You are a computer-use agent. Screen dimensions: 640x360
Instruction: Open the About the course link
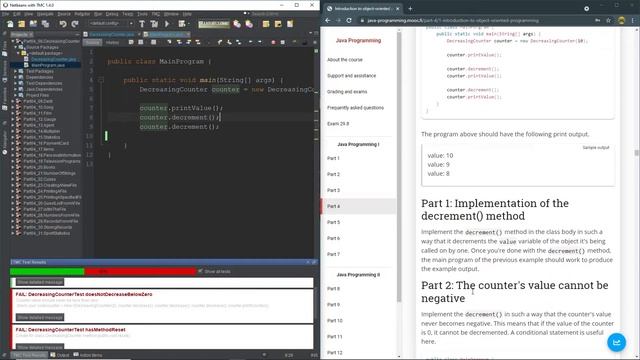click(x=344, y=60)
